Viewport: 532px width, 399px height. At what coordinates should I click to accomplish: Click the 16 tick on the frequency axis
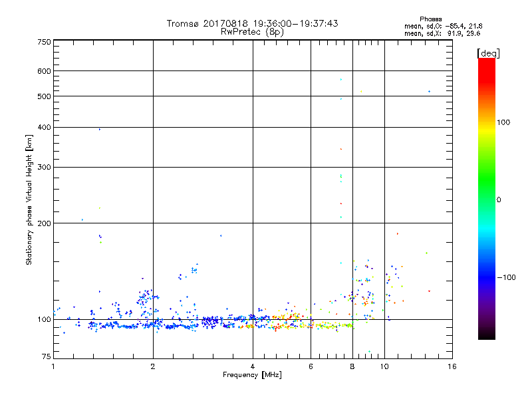coord(452,366)
